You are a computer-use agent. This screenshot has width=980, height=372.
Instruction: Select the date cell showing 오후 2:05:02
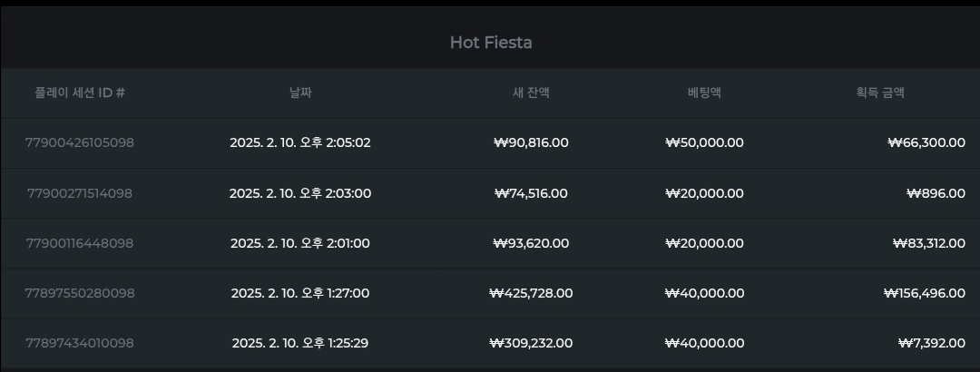coord(300,142)
